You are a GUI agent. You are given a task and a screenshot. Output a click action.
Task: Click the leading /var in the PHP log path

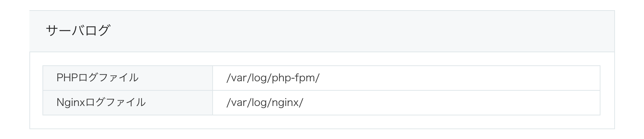click(x=237, y=78)
